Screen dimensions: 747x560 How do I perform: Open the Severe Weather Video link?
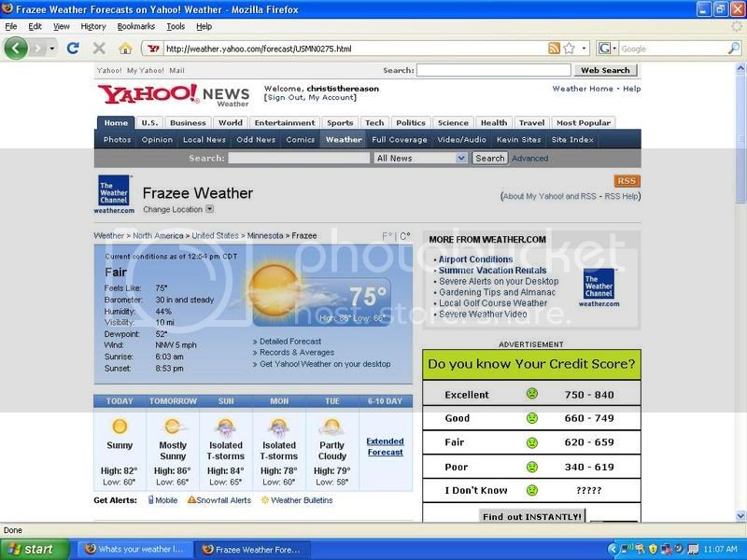(x=483, y=315)
